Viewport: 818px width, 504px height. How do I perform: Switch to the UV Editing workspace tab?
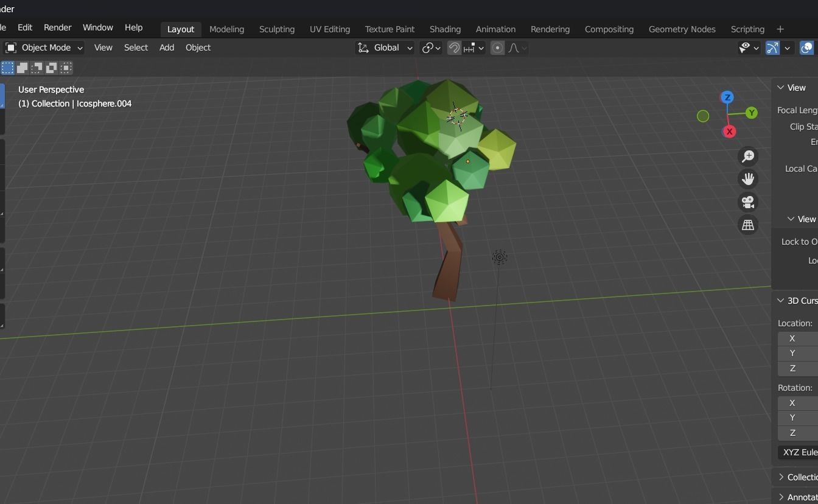(x=329, y=29)
